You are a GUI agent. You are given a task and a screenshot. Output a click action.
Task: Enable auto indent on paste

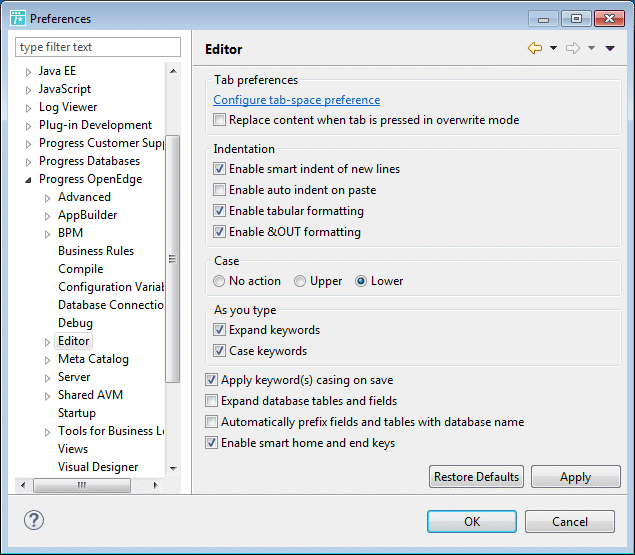(219, 190)
